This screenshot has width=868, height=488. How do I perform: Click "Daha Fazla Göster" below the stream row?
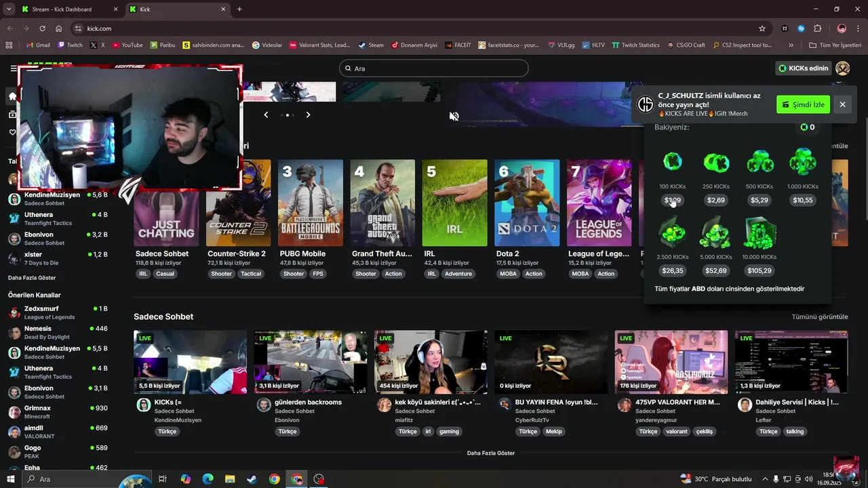(x=491, y=453)
